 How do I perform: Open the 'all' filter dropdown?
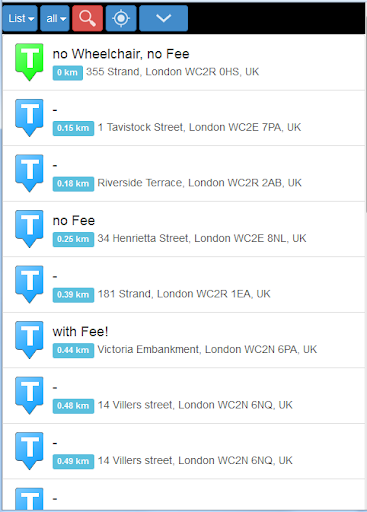[x=55, y=18]
